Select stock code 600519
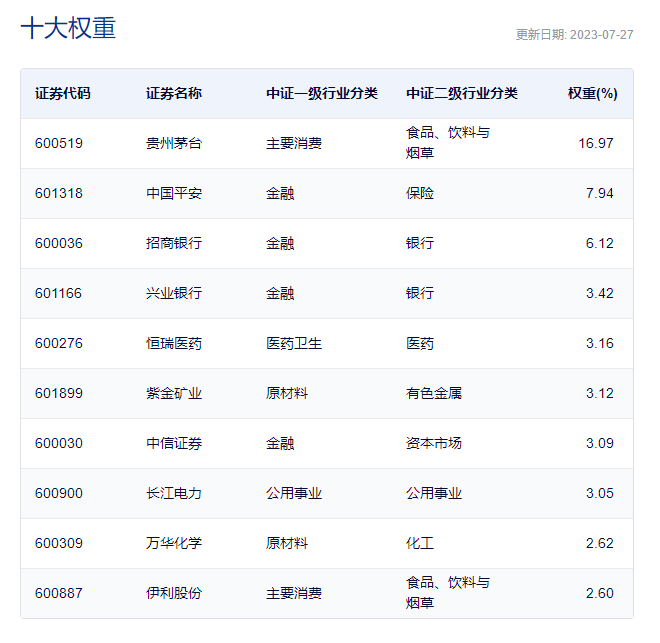This screenshot has height=643, width=660. 59,143
